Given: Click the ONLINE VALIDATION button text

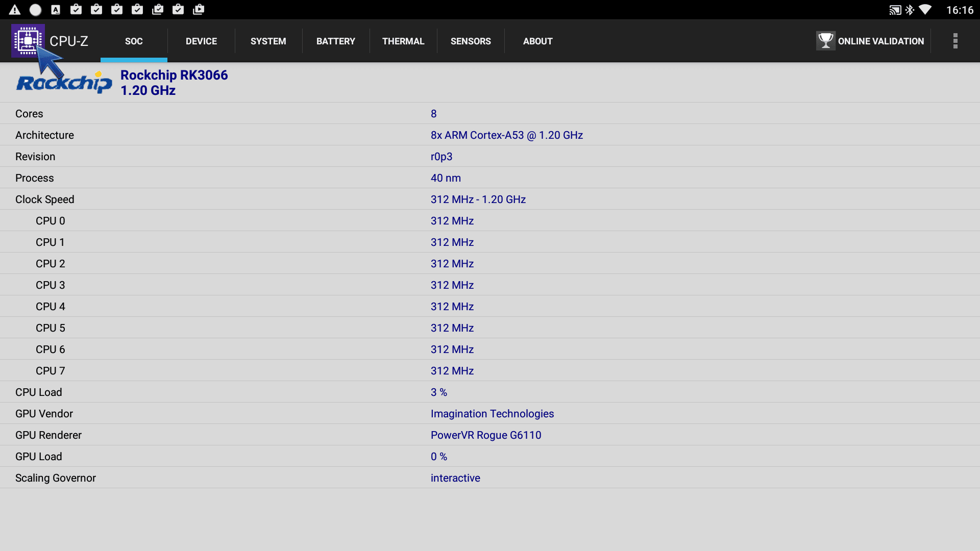Looking at the screenshot, I should pyautogui.click(x=880, y=41).
